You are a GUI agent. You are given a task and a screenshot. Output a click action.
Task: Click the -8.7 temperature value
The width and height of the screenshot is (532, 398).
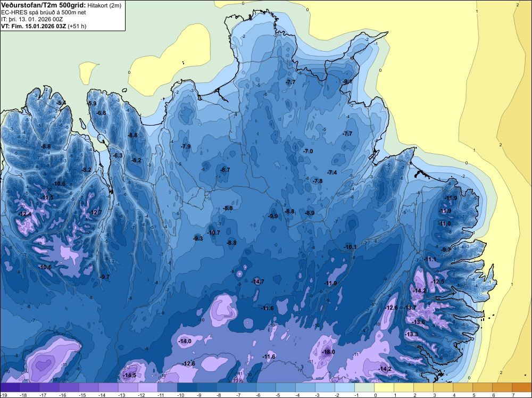[x=225, y=170]
